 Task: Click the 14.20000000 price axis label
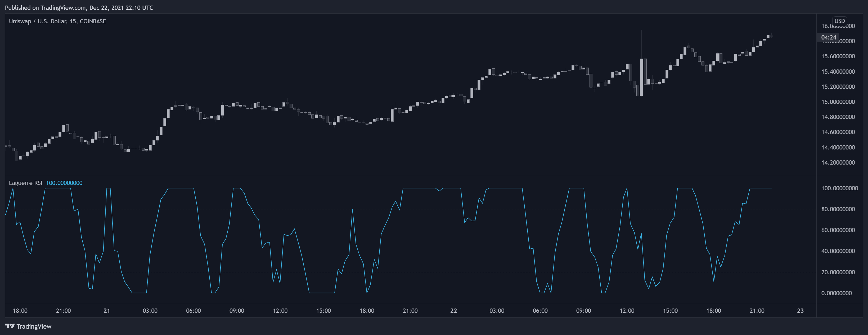pos(838,163)
